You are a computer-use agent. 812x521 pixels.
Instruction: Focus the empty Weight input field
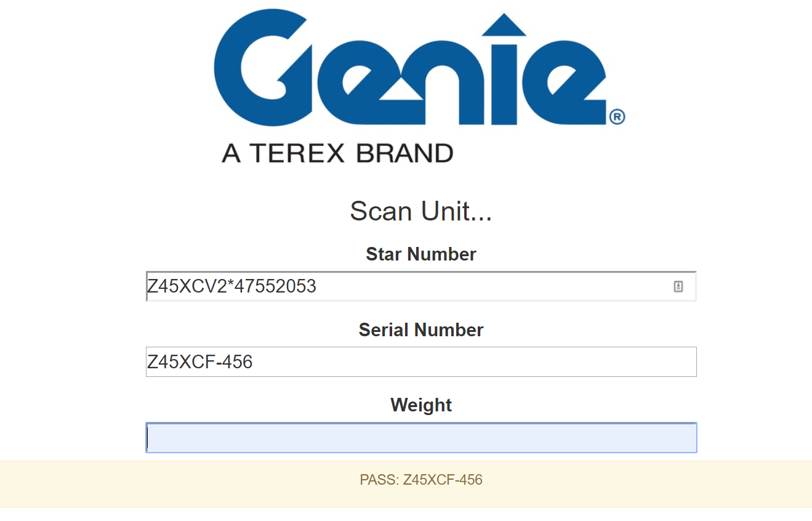coord(421,438)
